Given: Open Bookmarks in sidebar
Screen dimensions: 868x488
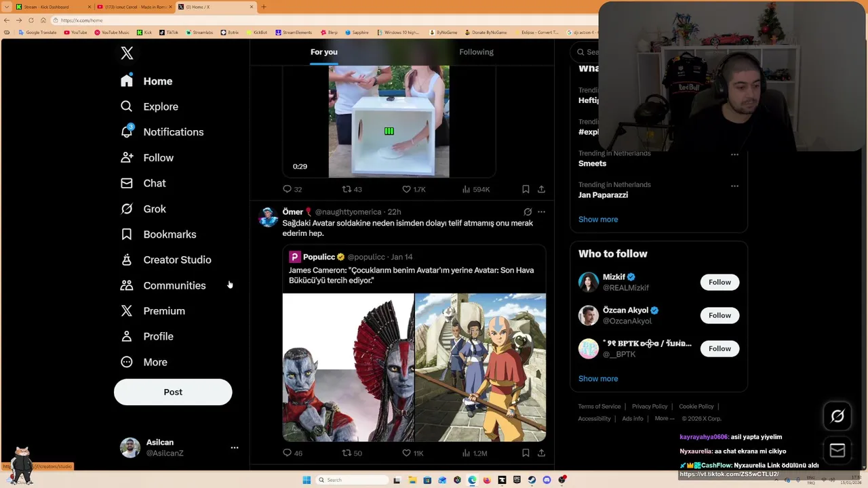Looking at the screenshot, I should [158, 235].
